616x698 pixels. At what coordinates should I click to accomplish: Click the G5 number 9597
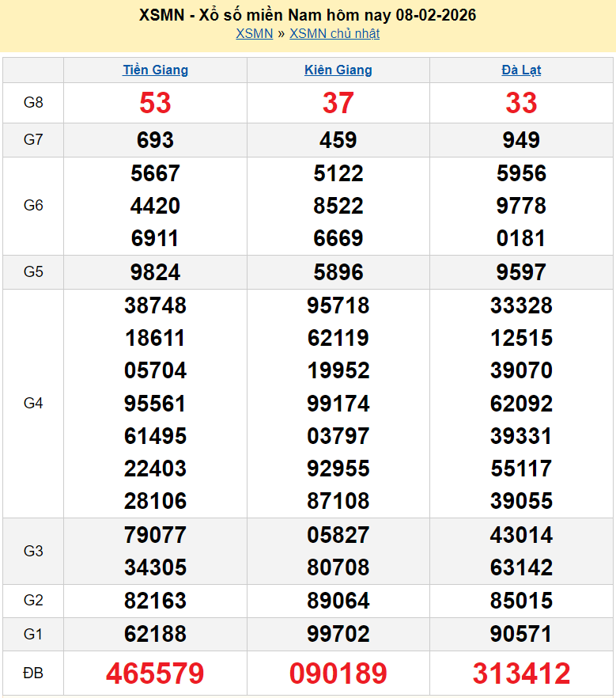521,272
